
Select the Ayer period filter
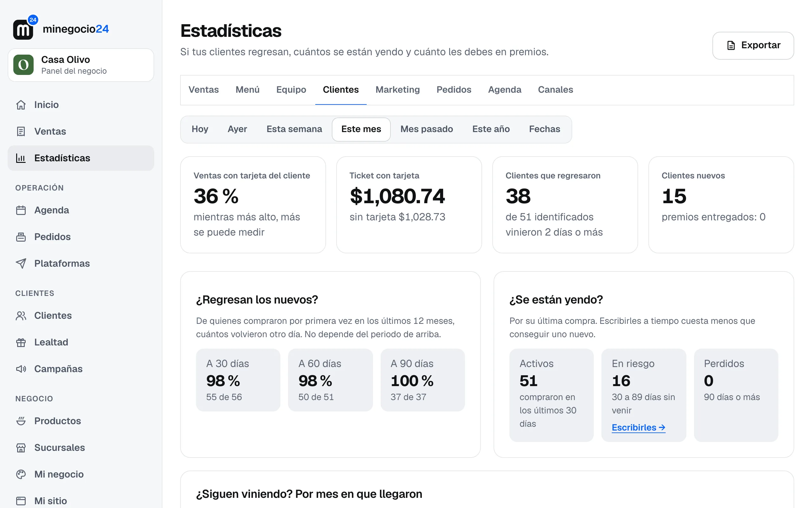237,129
